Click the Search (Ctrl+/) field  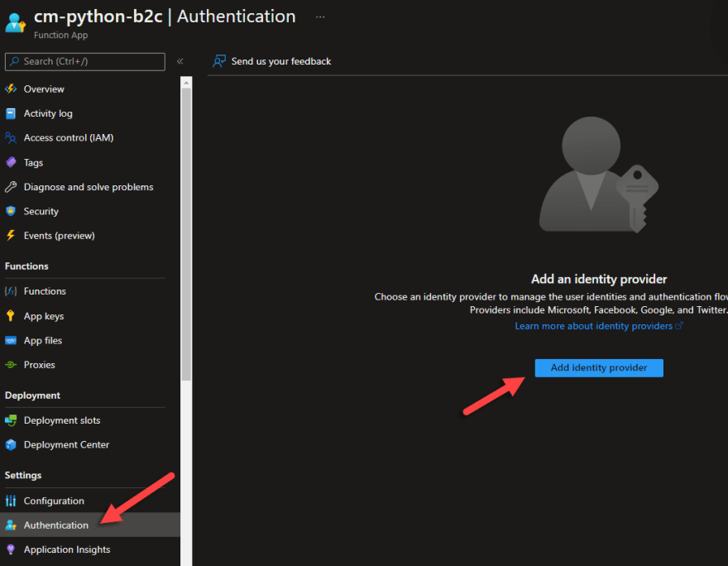coord(85,61)
